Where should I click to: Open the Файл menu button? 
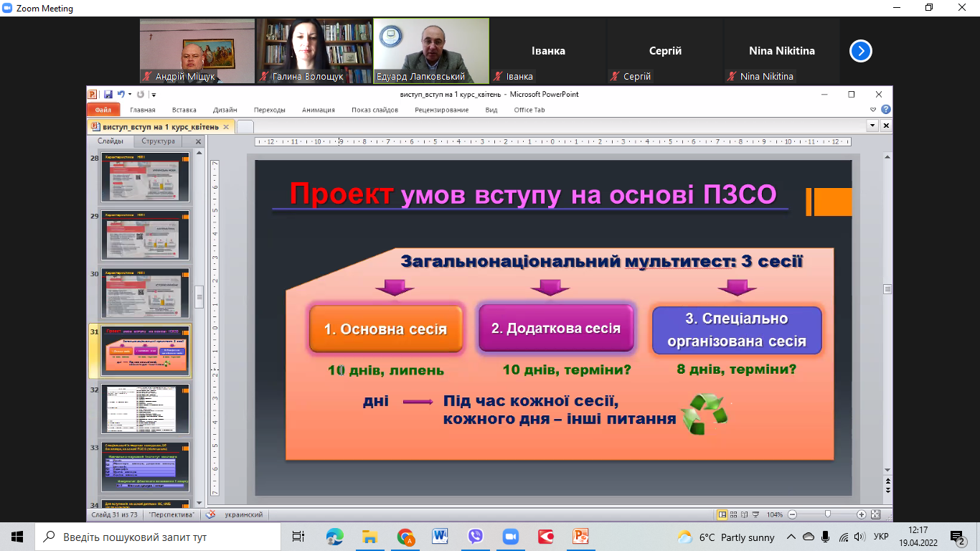point(103,110)
